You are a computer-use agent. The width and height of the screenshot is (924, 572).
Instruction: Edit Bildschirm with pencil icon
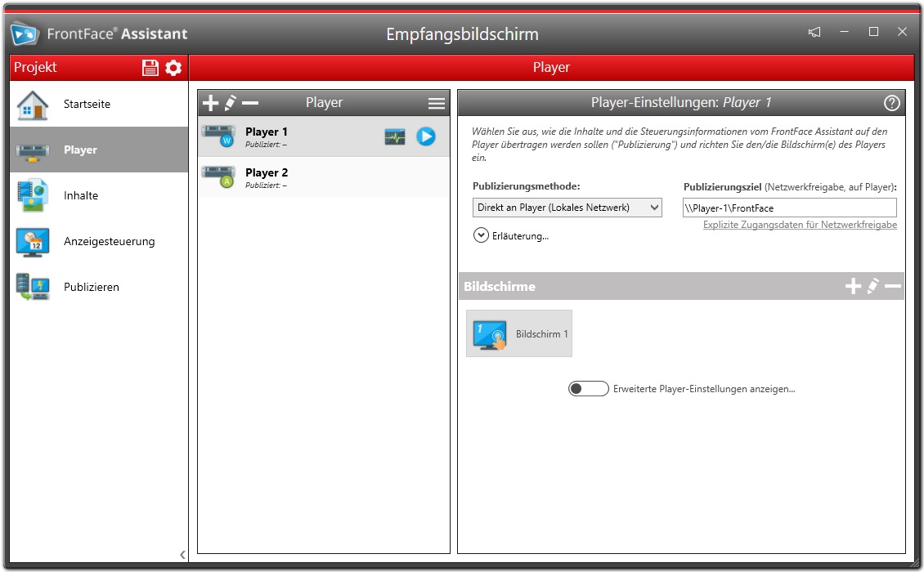[x=872, y=286]
